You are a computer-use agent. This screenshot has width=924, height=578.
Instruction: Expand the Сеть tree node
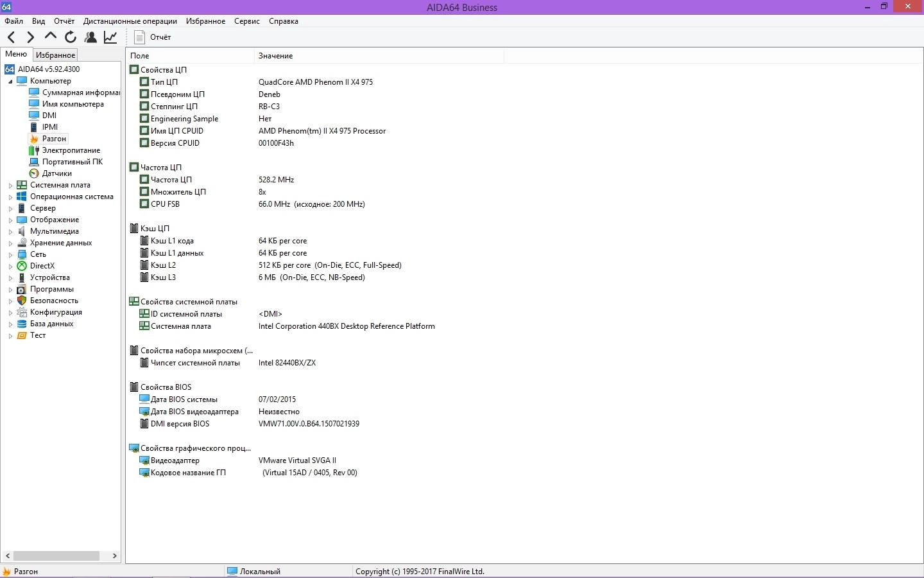[10, 255]
